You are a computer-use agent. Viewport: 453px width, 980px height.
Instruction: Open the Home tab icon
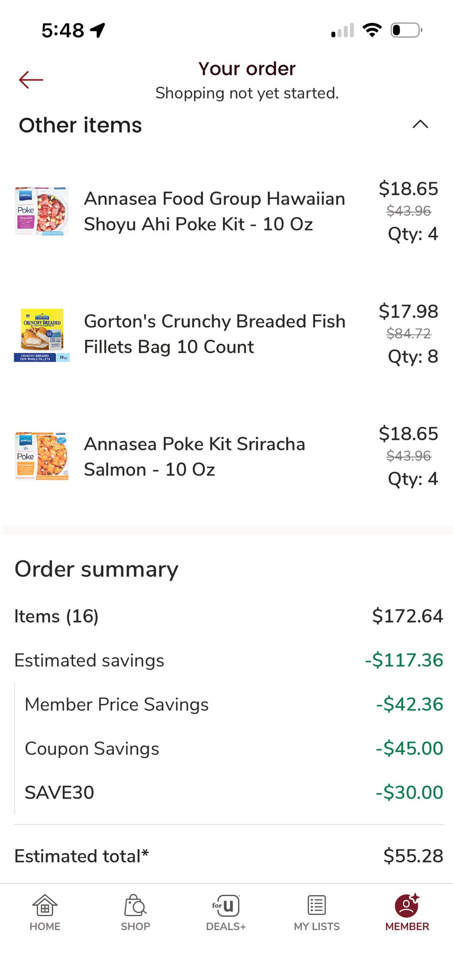pyautogui.click(x=45, y=905)
